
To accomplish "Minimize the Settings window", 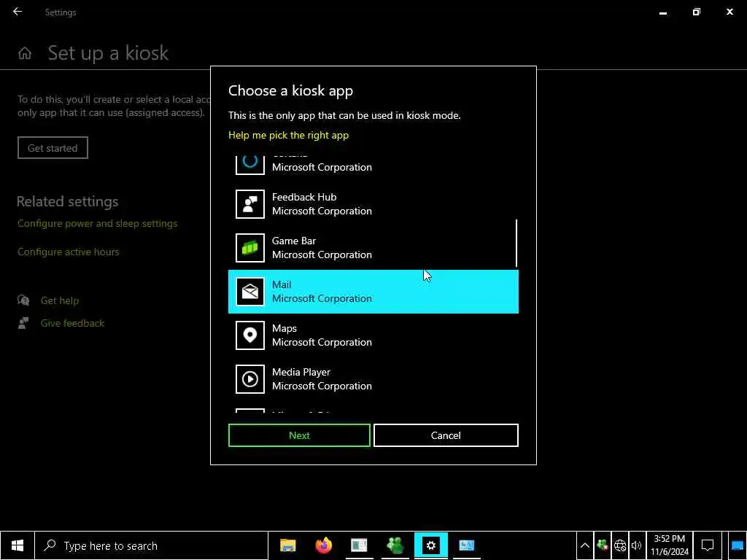I will [662, 12].
